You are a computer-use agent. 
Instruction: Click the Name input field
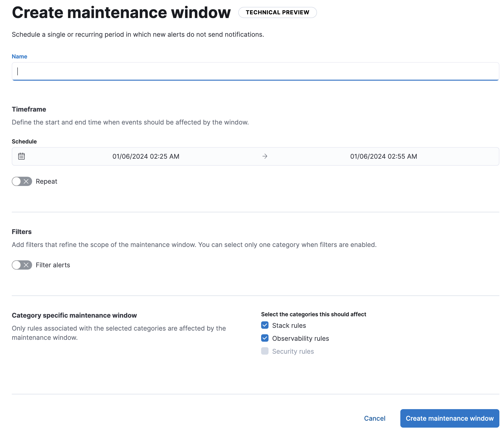[255, 71]
